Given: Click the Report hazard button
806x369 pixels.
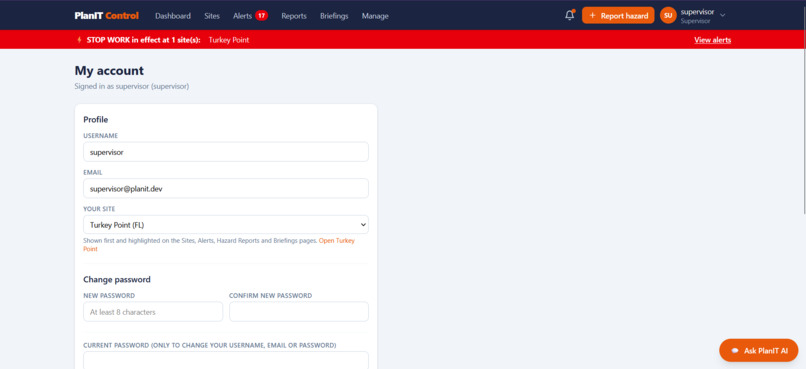Looking at the screenshot, I should pyautogui.click(x=618, y=15).
